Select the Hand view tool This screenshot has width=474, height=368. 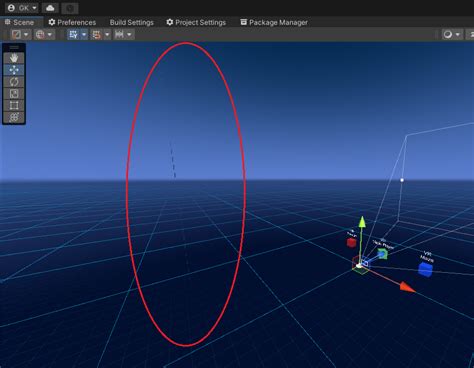pyautogui.click(x=14, y=58)
